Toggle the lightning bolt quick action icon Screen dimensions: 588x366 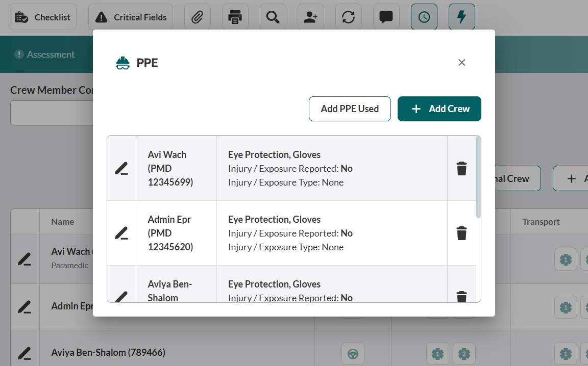[461, 17]
